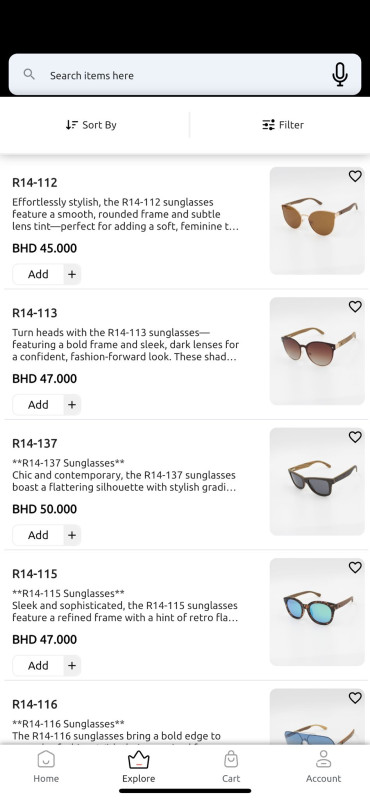This screenshot has height=800, width=370.
Task: Favorite the R14-112 sunglasses with heart icon
Action: click(355, 176)
